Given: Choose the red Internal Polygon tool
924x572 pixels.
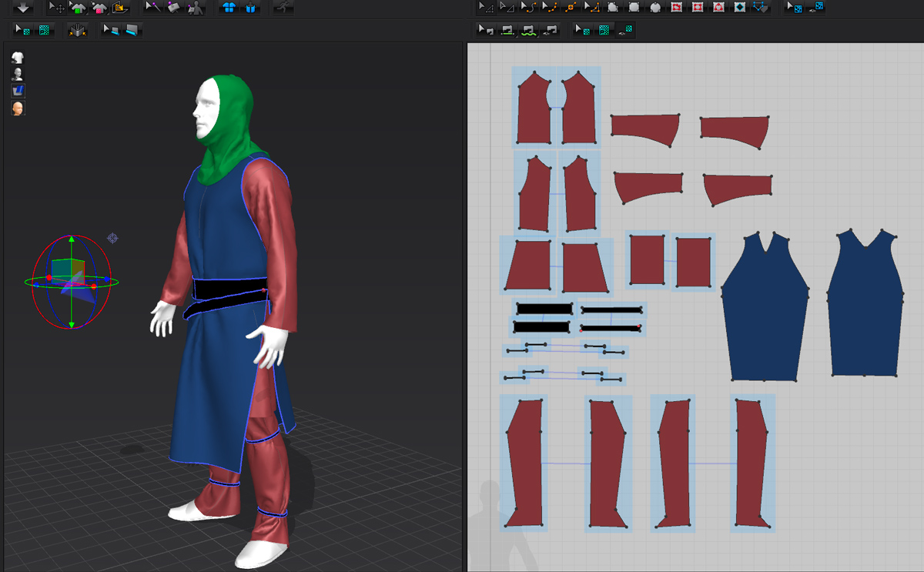Looking at the screenshot, I should coord(676,7).
